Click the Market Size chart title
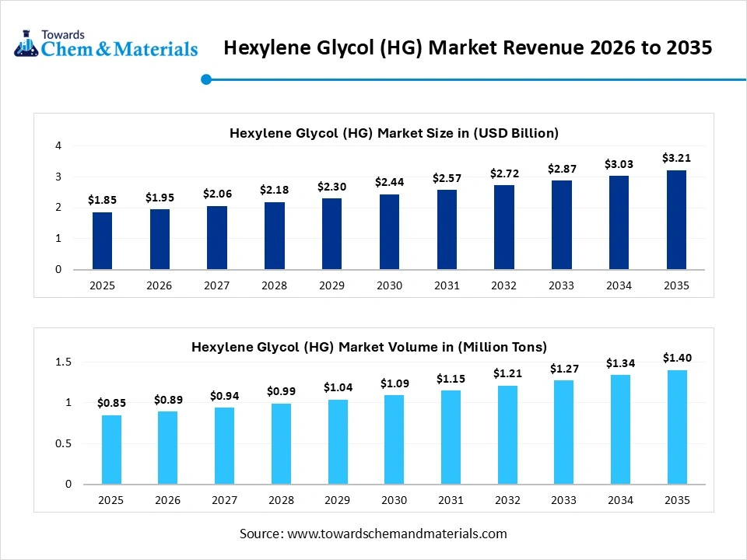Viewport: 747px width, 560px height. [394, 133]
